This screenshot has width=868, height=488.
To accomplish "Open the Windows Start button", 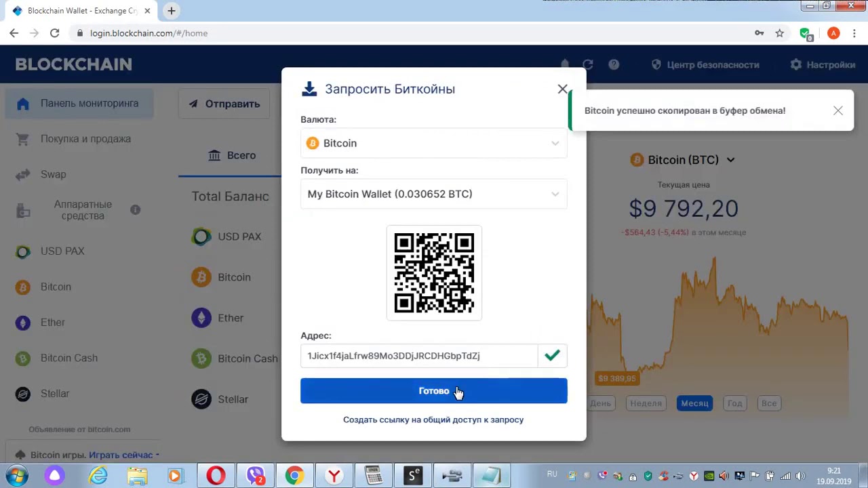I will [x=16, y=476].
